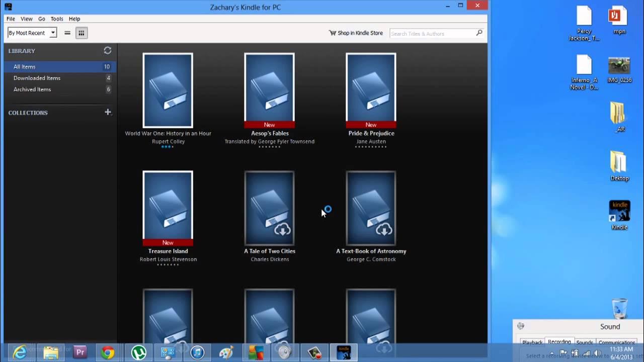Open the By Most Recent sort dropdown
The height and width of the screenshot is (362, 644).
(x=32, y=33)
